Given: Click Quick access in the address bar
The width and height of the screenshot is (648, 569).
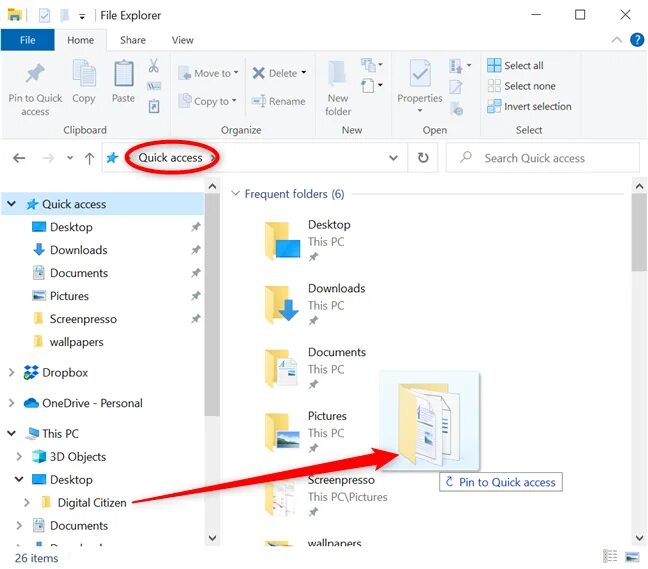Looking at the screenshot, I should tap(170, 157).
